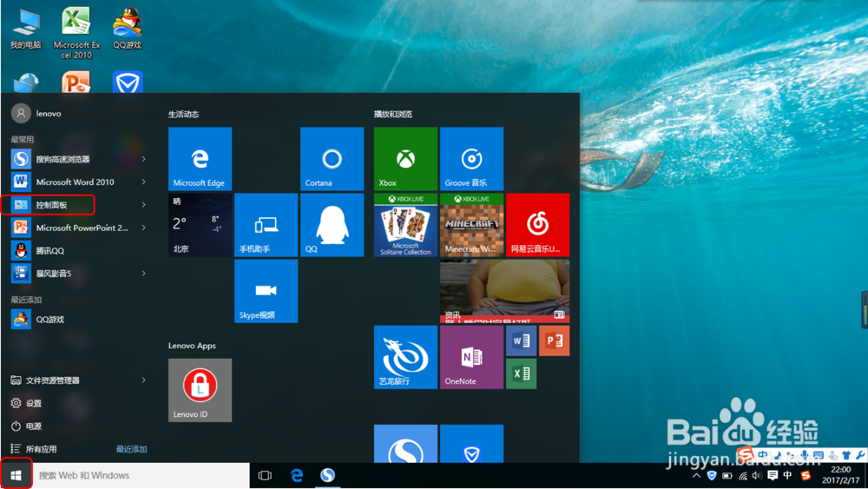Screen dimensions: 868x489
Task: Open Skype视频 tile
Action: pos(266,291)
